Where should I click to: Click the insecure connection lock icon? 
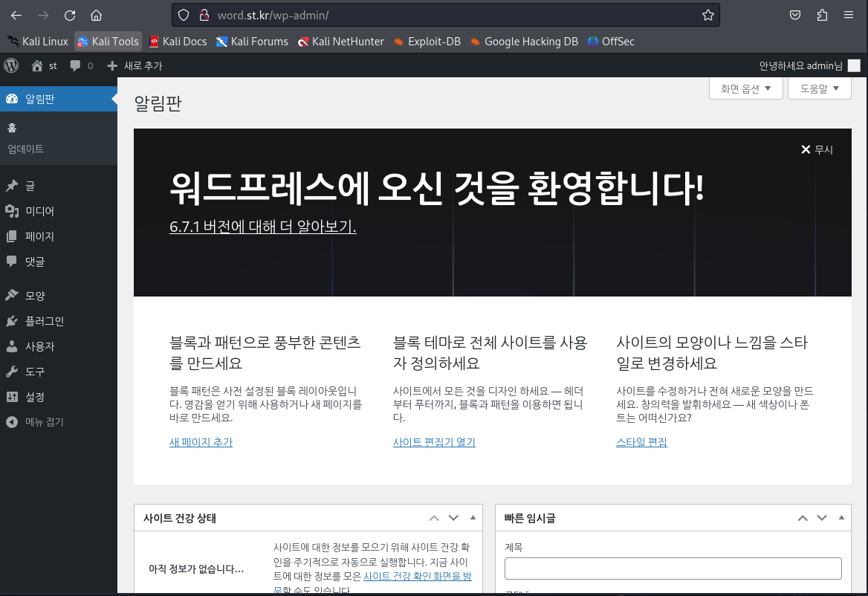[x=204, y=16]
